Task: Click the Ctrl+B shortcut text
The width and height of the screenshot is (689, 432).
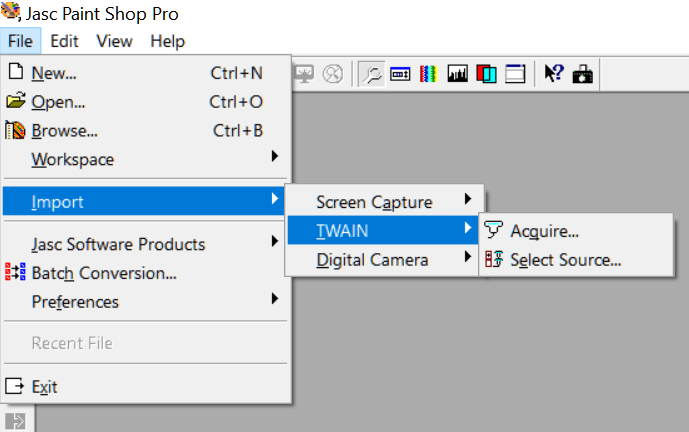Action: (x=238, y=131)
